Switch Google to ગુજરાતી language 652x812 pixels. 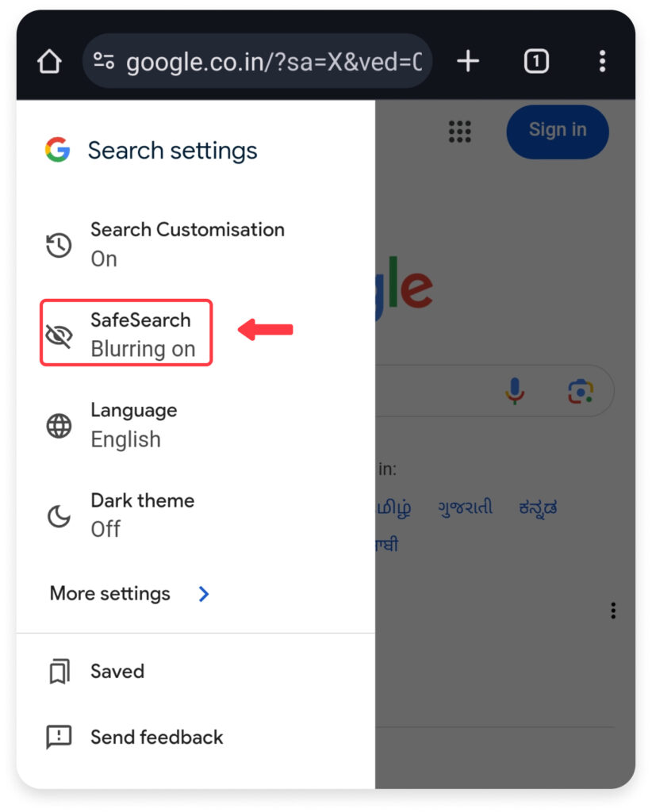click(466, 507)
